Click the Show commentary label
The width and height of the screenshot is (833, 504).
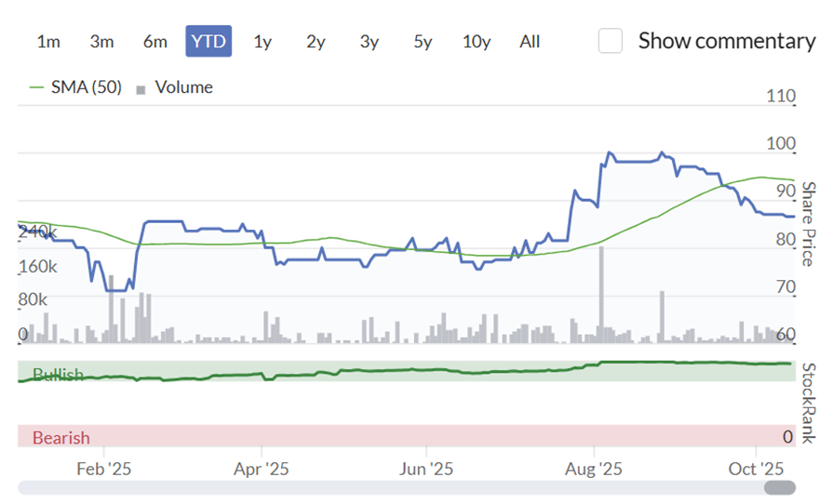click(727, 41)
